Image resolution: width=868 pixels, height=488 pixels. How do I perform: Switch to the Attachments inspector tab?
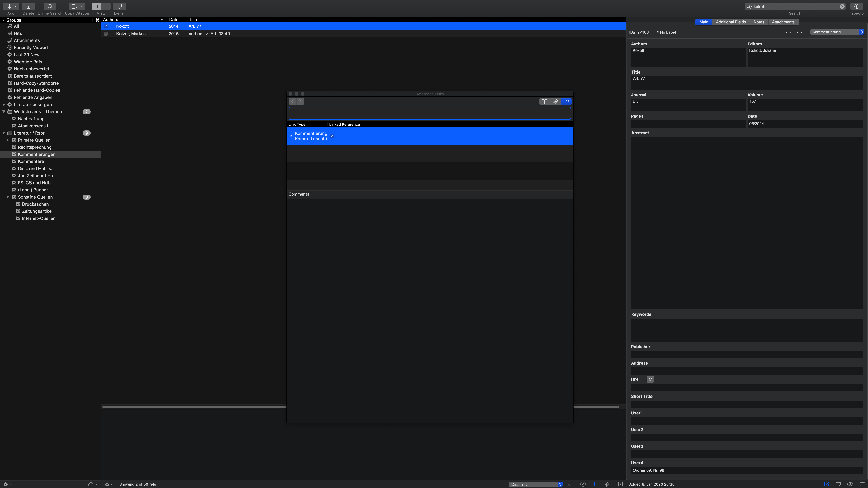(783, 22)
